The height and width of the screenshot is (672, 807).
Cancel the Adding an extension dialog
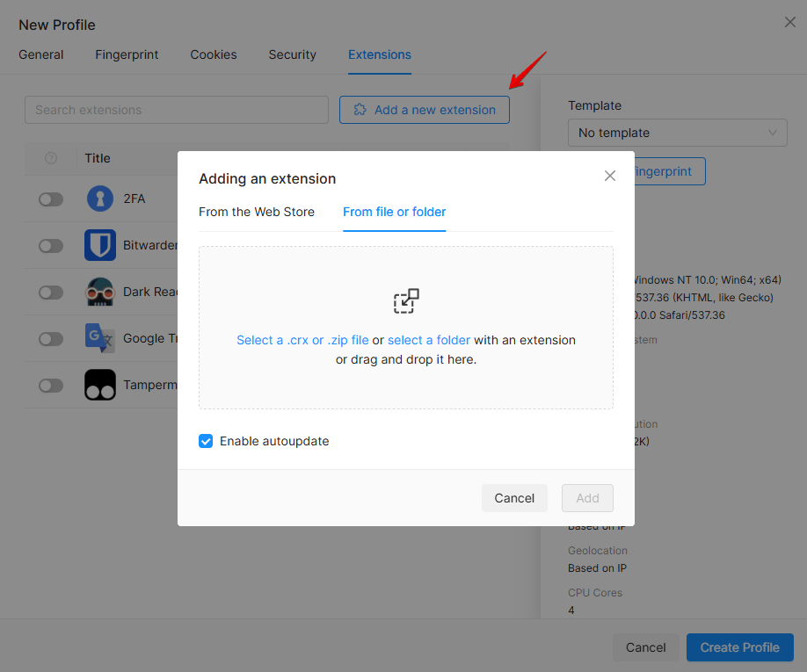[x=514, y=498]
